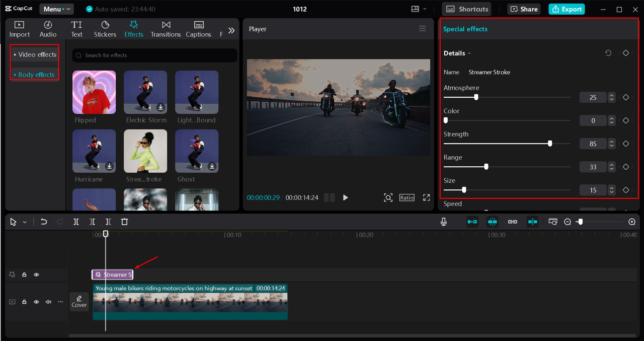Viewport: 644px width, 341px height.
Task: Enter fullscreen player view
Action: click(x=427, y=197)
